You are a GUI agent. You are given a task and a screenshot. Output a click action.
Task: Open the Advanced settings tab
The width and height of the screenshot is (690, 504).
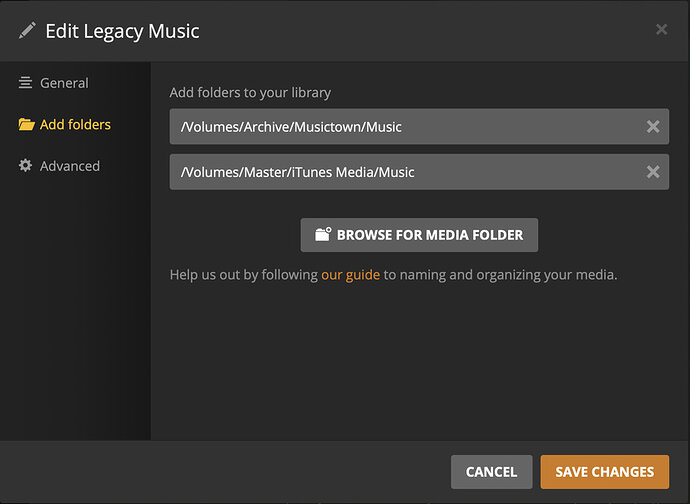pos(69,166)
